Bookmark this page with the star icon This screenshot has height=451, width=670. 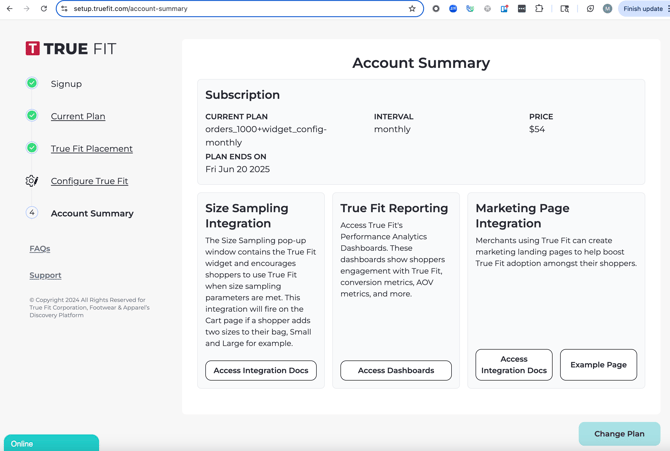point(412,9)
